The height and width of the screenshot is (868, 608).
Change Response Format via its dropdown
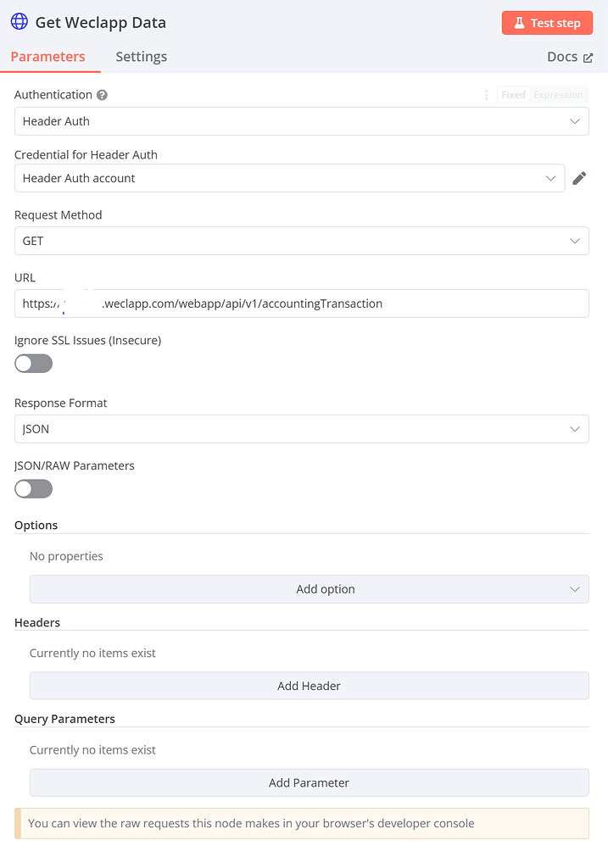pyautogui.click(x=301, y=429)
